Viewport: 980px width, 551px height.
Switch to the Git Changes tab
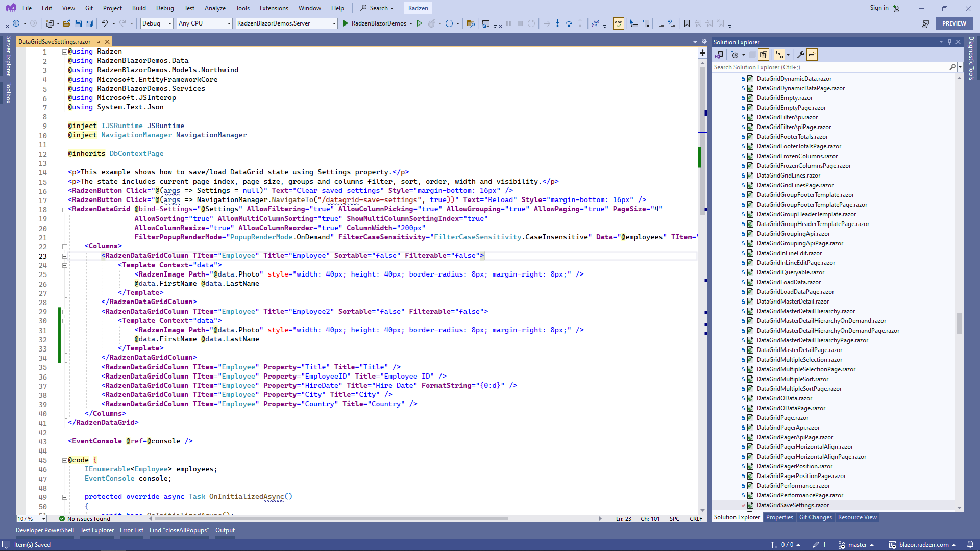pos(815,517)
